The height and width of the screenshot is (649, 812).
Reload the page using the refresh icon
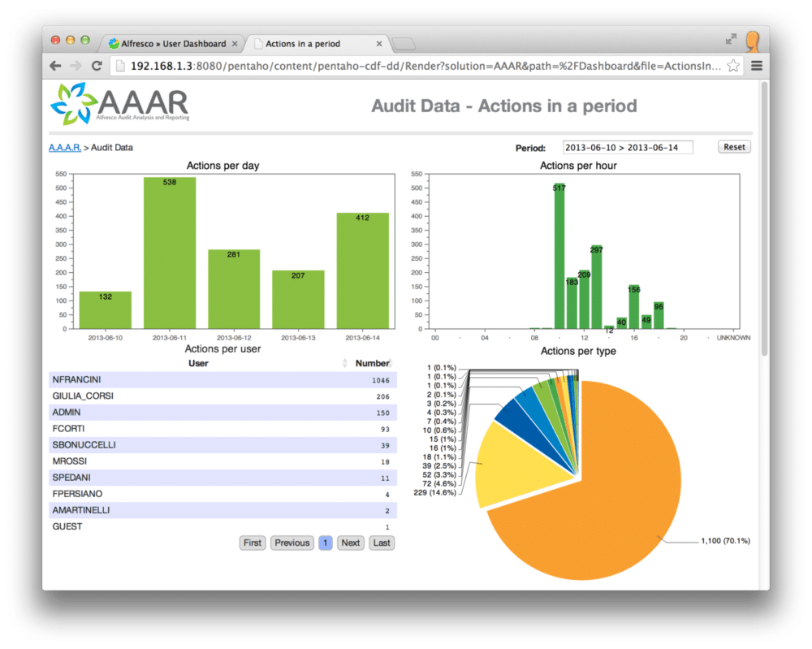(x=97, y=66)
